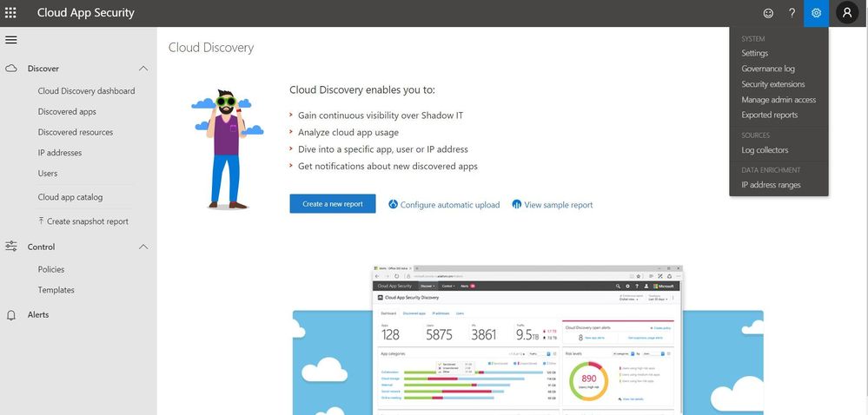Click the Configure automatic upload icon
The height and width of the screenshot is (415, 868).
tap(393, 204)
